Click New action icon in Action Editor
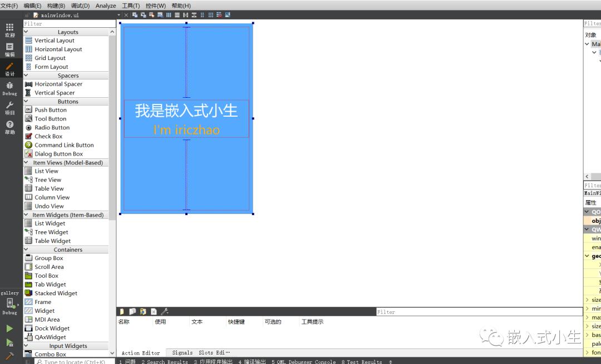 (122, 312)
